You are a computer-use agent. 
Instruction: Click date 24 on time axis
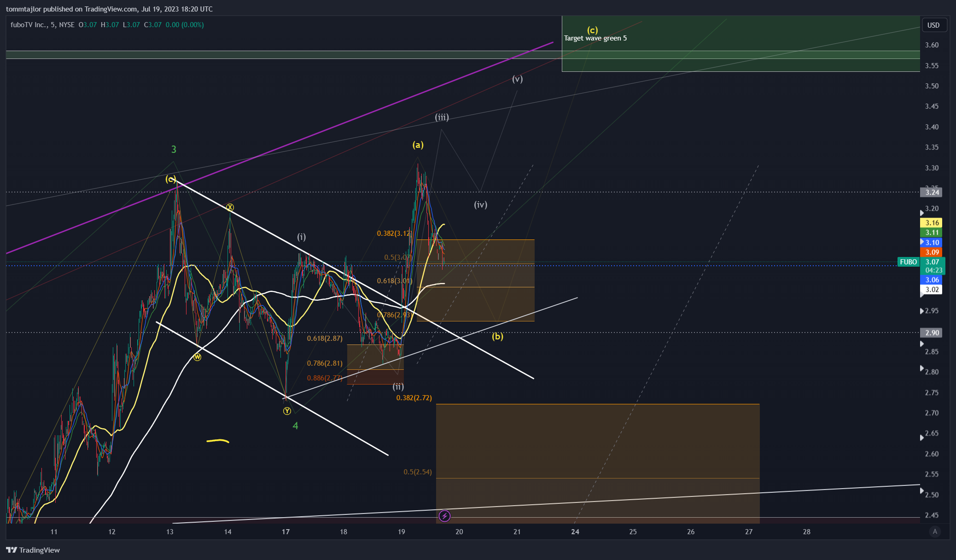coord(575,531)
